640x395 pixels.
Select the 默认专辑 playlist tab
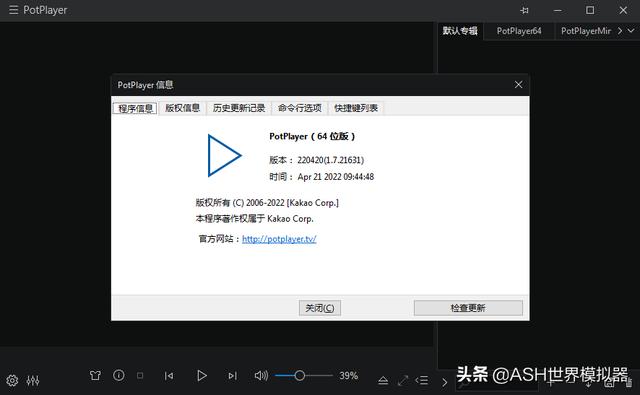pos(460,31)
